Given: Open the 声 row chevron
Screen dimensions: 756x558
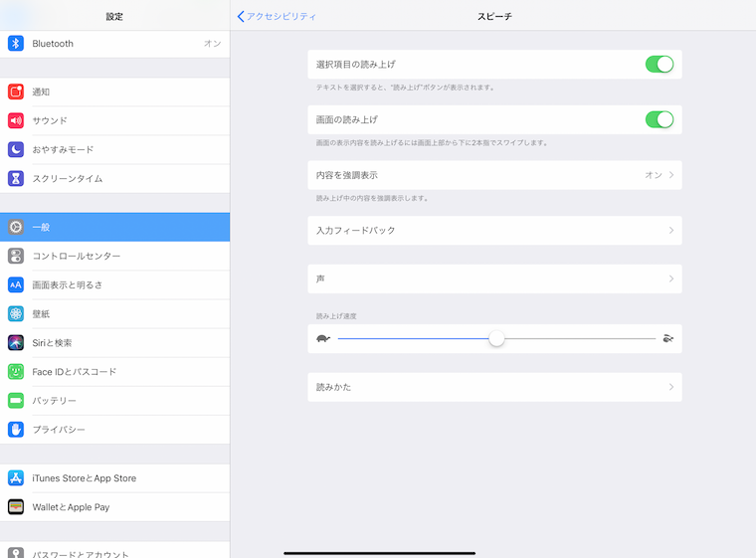Looking at the screenshot, I should coord(671,279).
